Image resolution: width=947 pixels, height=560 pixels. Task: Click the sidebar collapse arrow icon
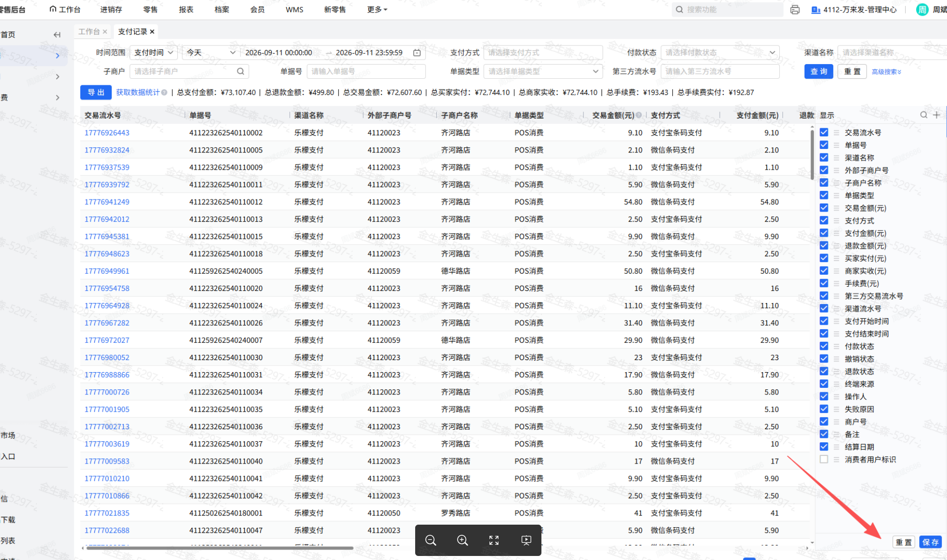(x=57, y=35)
